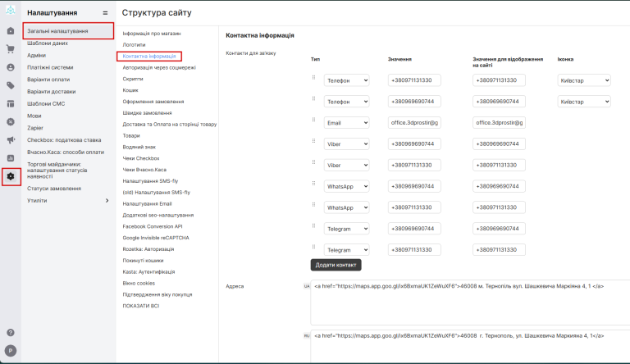Open Вікно cookies subsection
The height and width of the screenshot is (364, 630).
tap(139, 283)
